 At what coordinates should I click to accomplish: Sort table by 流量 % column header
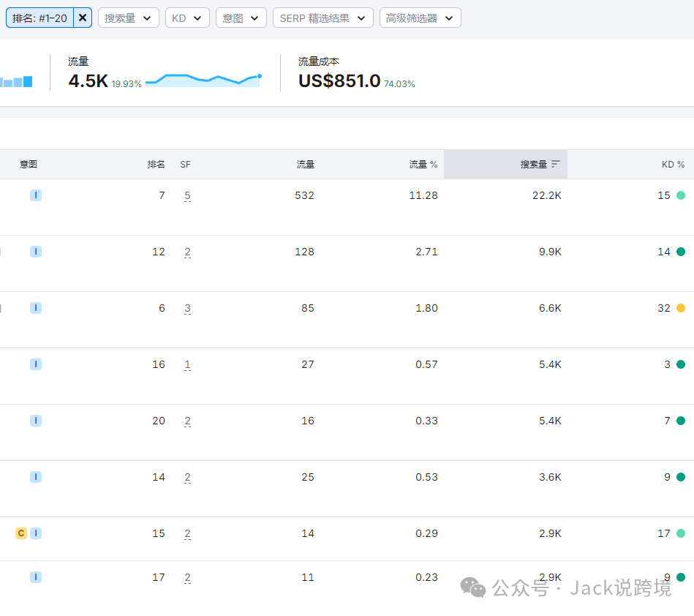pyautogui.click(x=423, y=165)
